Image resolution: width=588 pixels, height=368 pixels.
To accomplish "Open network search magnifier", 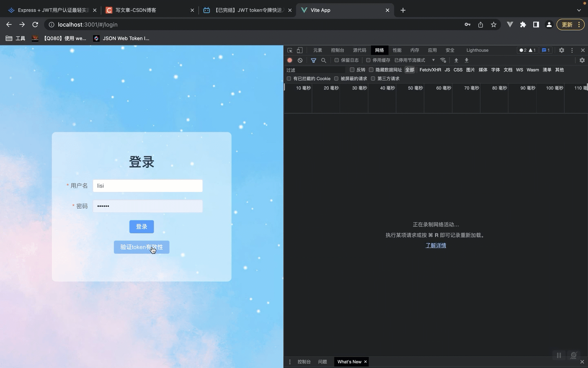I will point(324,60).
